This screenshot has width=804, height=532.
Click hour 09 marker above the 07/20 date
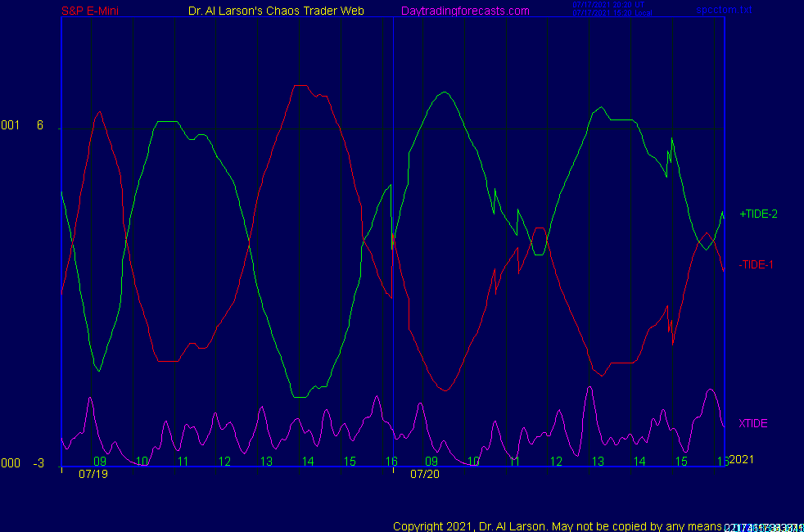(431, 462)
